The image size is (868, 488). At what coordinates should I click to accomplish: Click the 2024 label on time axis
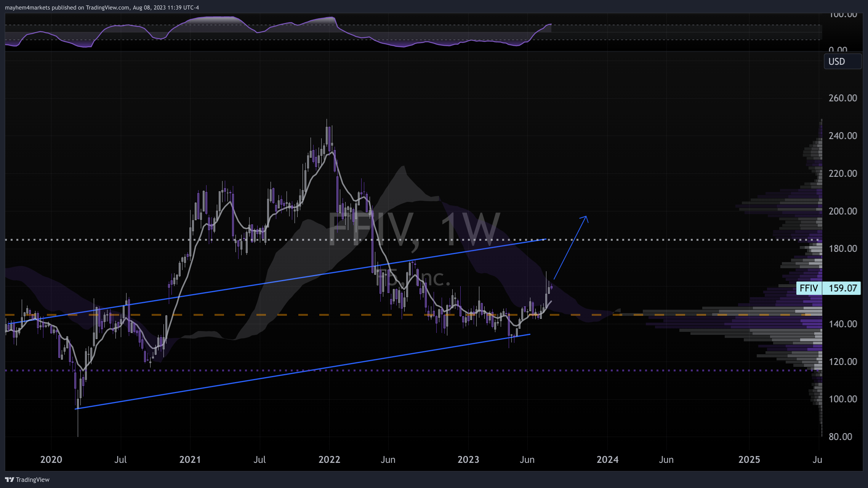(607, 459)
